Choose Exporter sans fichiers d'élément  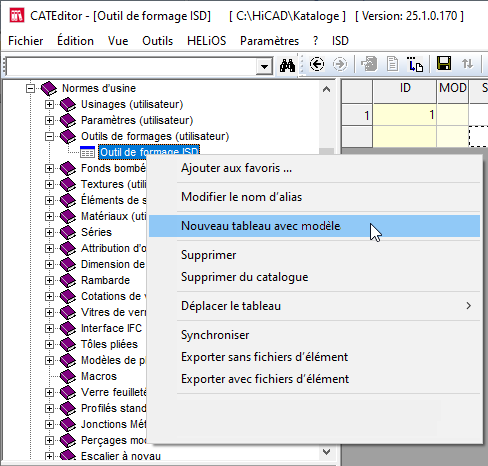(314, 357)
